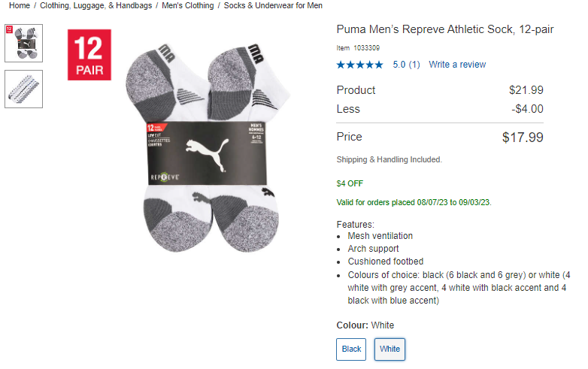The width and height of the screenshot is (588, 369).
Task: Select the White colour option
Action: (389, 349)
